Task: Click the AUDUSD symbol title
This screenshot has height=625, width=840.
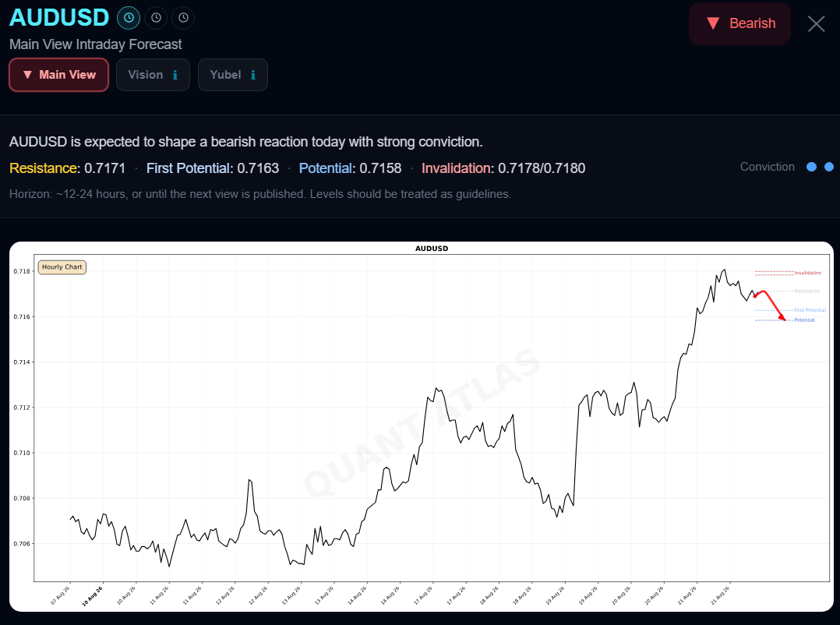Action: point(59,18)
